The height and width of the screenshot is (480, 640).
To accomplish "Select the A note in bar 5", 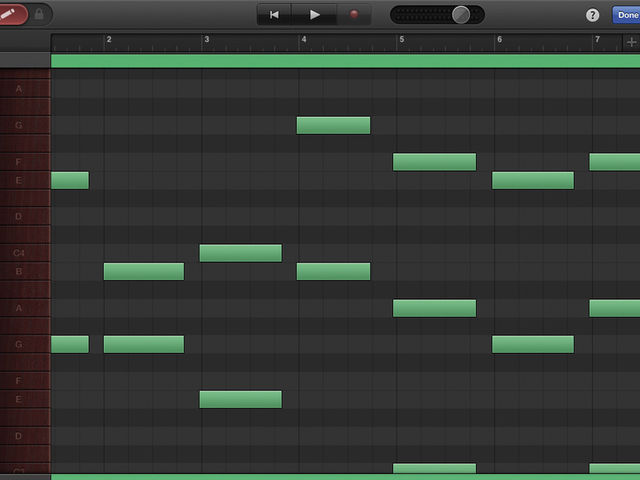I will tap(434, 308).
